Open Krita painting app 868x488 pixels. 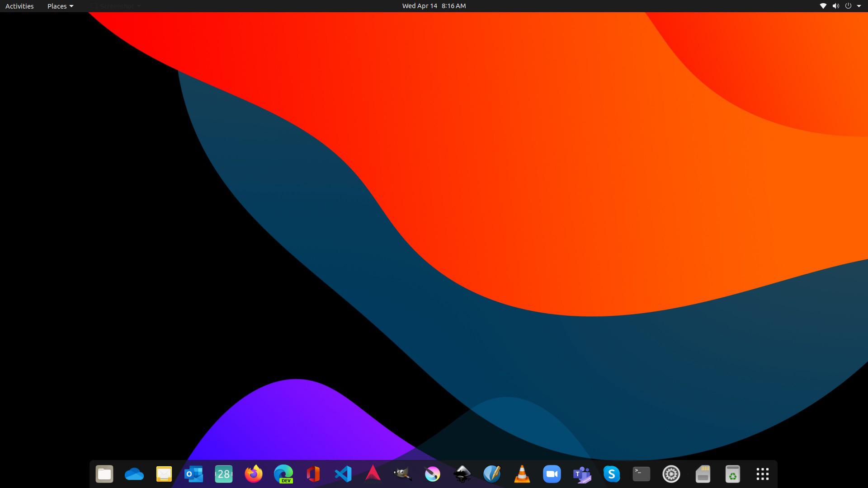coord(433,474)
